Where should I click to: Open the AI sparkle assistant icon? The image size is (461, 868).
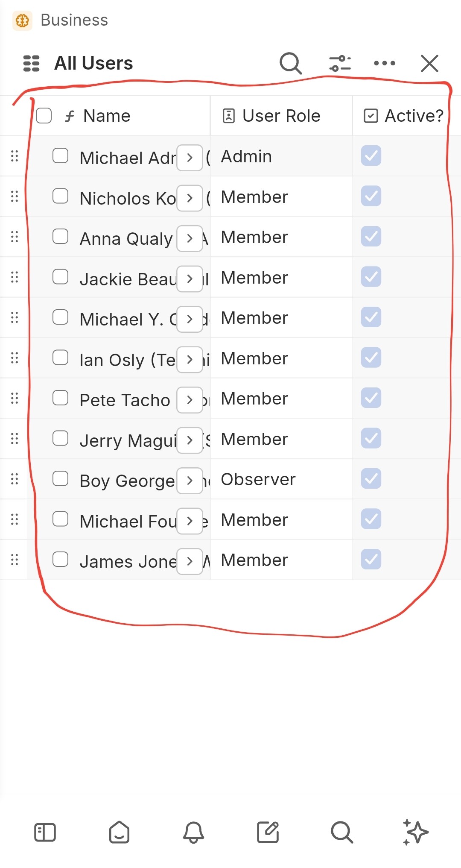(x=415, y=832)
